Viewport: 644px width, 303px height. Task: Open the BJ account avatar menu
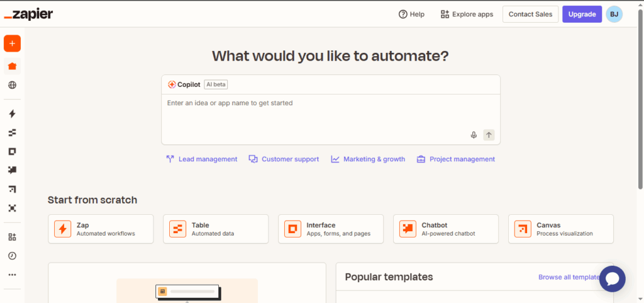click(614, 14)
